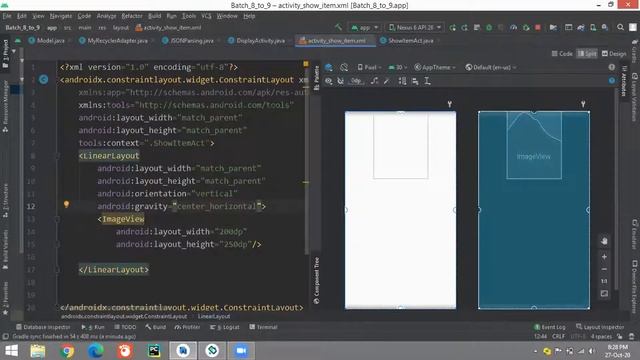640x360 pixels.
Task: Open the Database Inspector tool window
Action: click(x=43, y=327)
